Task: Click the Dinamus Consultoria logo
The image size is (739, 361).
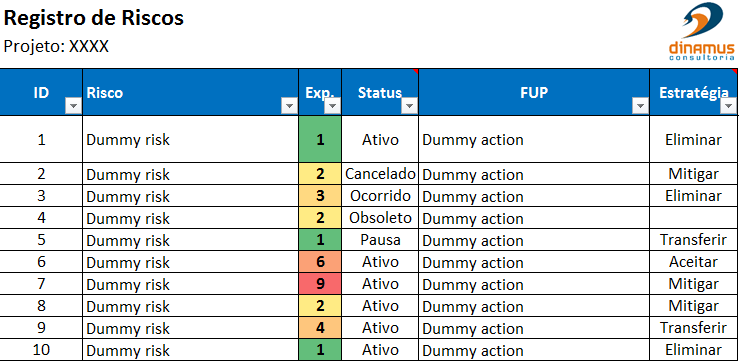Action: 701,31
